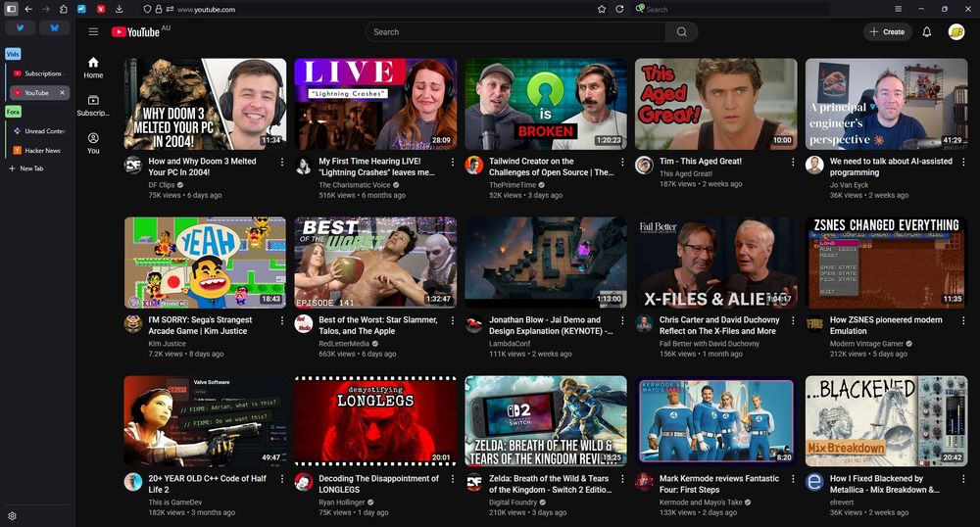The image size is (980, 527).
Task: Click the blue extension icon in toolbar
Action: [x=82, y=9]
